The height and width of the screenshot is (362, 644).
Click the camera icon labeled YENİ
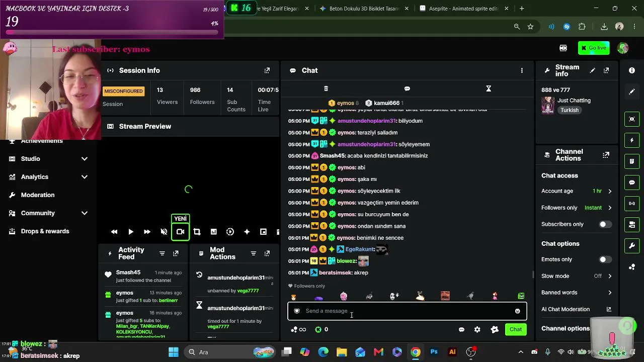point(180,232)
